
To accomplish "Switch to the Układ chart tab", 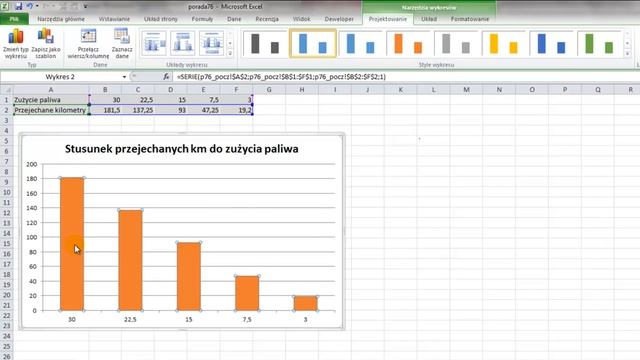I will point(429,19).
